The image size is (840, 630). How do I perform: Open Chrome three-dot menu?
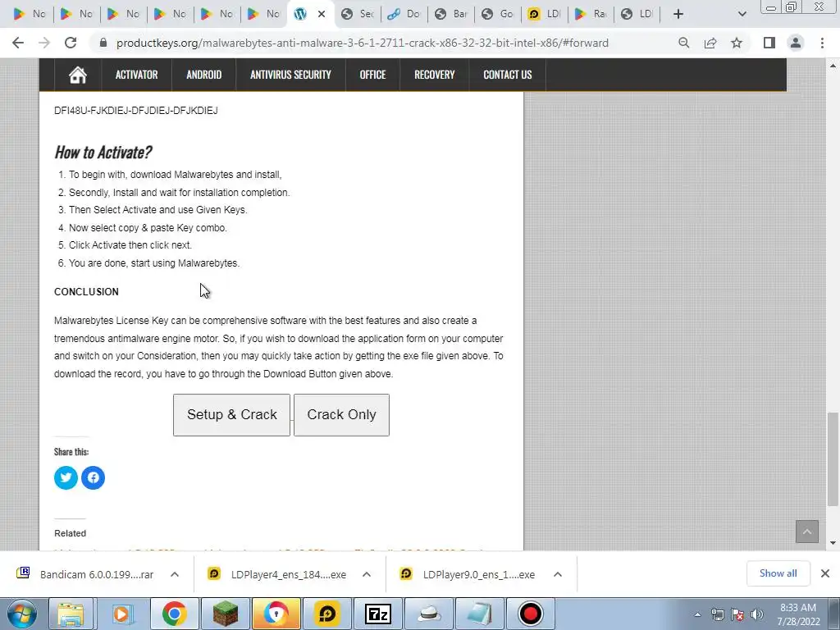pos(822,43)
